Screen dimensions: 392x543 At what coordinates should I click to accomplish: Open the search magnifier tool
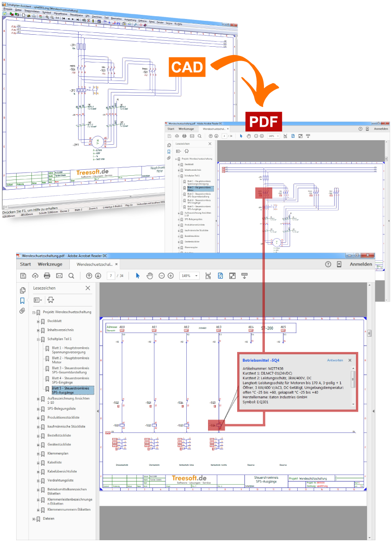coord(71,276)
